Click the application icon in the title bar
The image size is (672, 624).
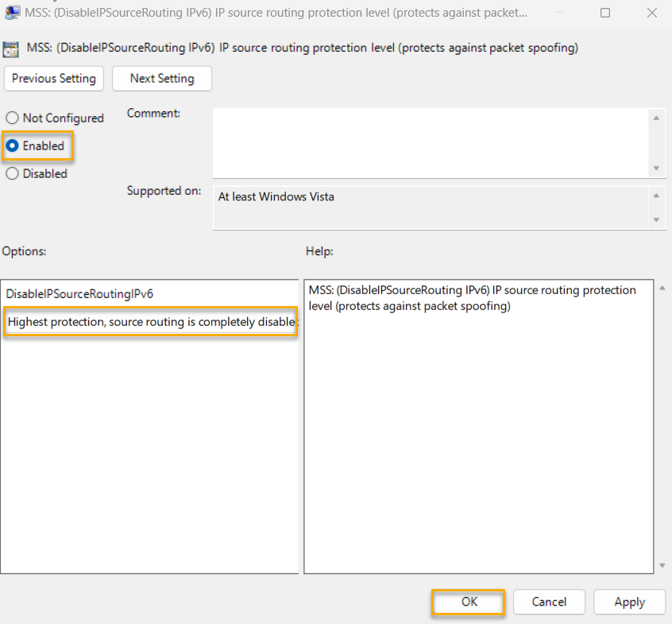click(x=13, y=13)
